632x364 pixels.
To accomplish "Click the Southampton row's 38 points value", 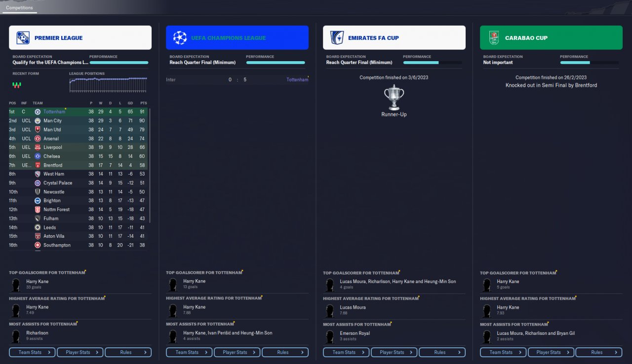I will pos(142,245).
